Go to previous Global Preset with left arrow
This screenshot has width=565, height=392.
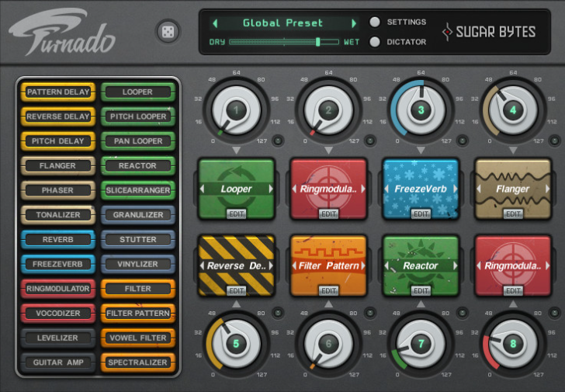coord(215,23)
